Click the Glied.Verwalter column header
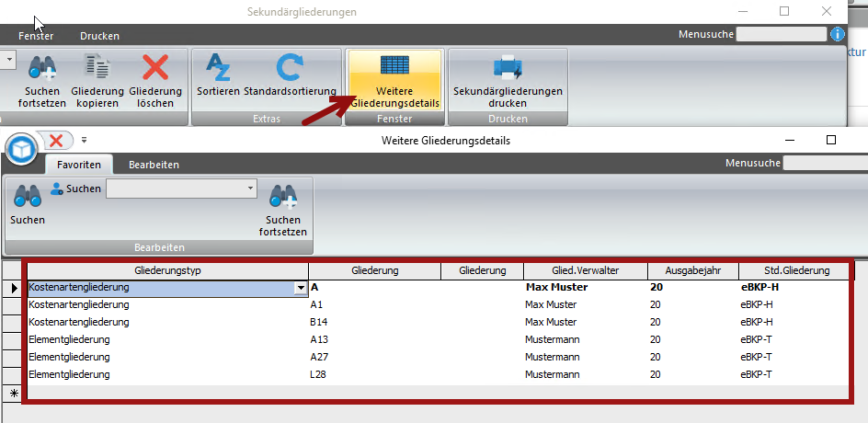Screen dimensions: 868x423 coord(585,270)
